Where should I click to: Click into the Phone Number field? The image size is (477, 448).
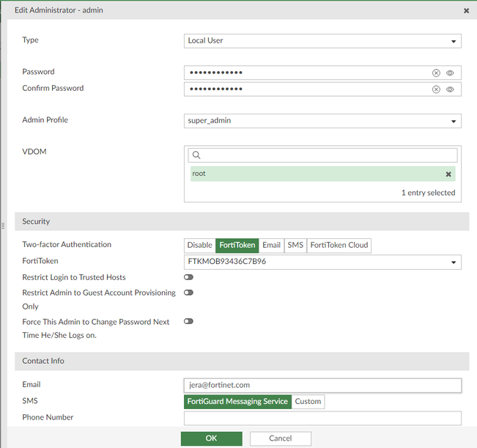322,418
